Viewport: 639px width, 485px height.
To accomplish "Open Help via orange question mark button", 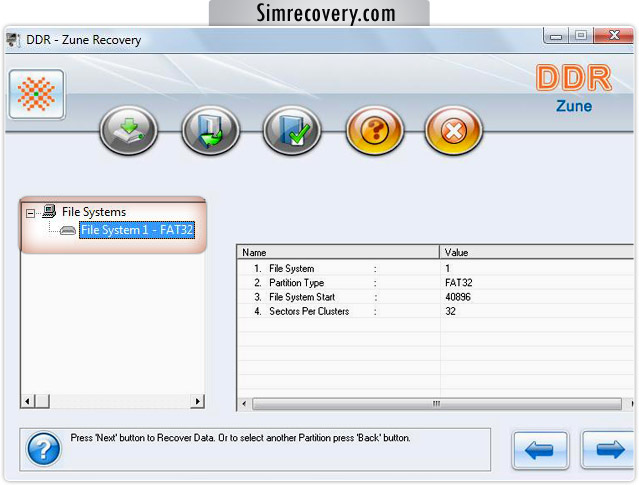I will click(x=375, y=130).
